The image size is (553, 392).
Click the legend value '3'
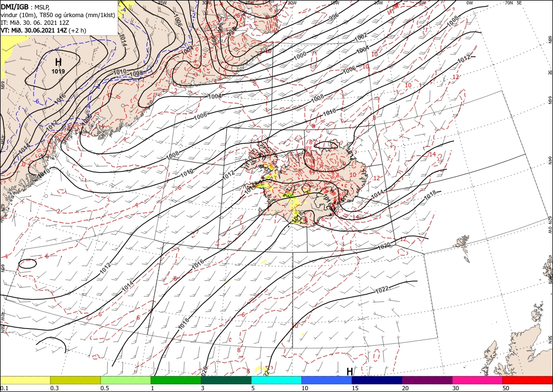[203, 388]
